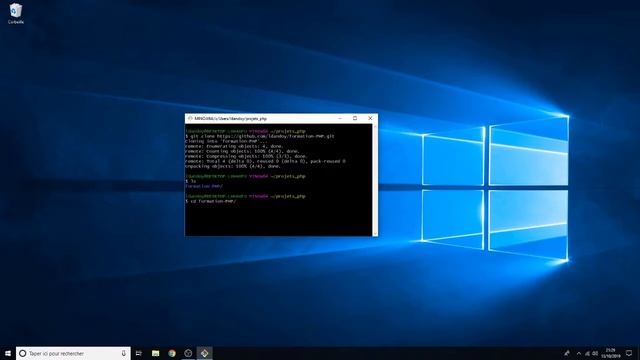The width and height of the screenshot is (640, 360).
Task: Open the Corbeille recycle bin icon
Action: (x=16, y=13)
